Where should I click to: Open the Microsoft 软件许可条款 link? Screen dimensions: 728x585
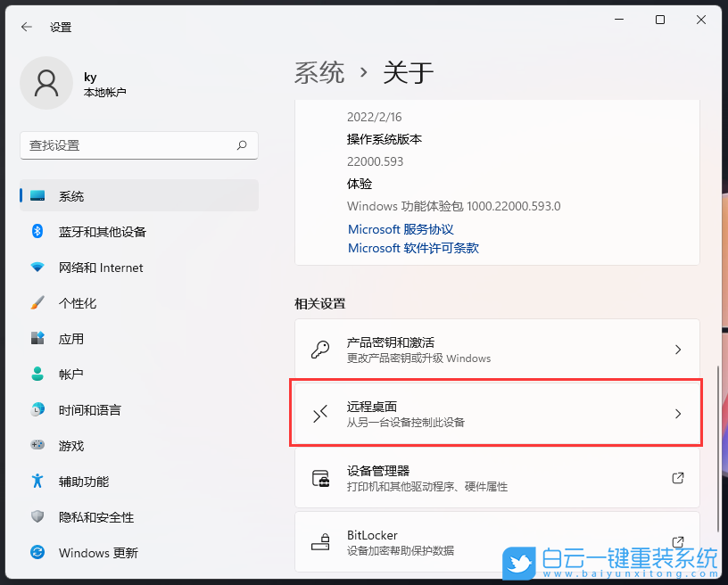point(413,248)
